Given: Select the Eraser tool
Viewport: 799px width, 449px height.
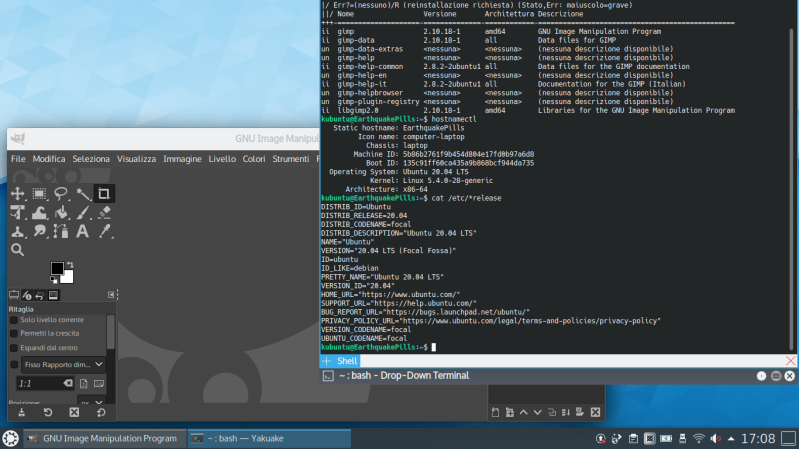Looking at the screenshot, I should click(104, 213).
